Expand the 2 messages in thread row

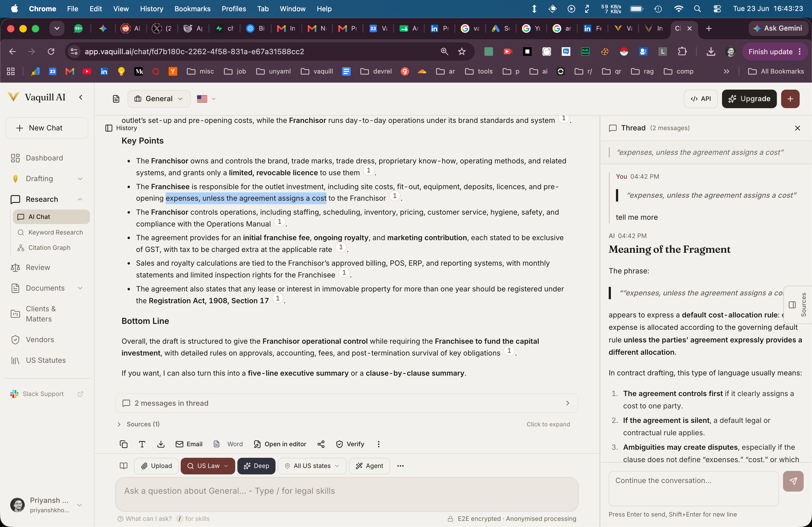[x=347, y=403]
